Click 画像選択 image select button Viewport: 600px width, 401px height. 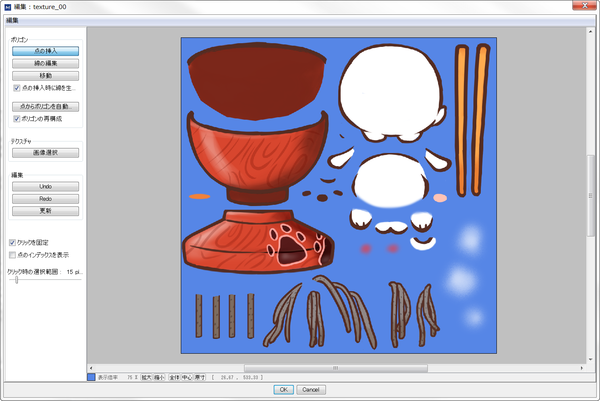[45, 153]
